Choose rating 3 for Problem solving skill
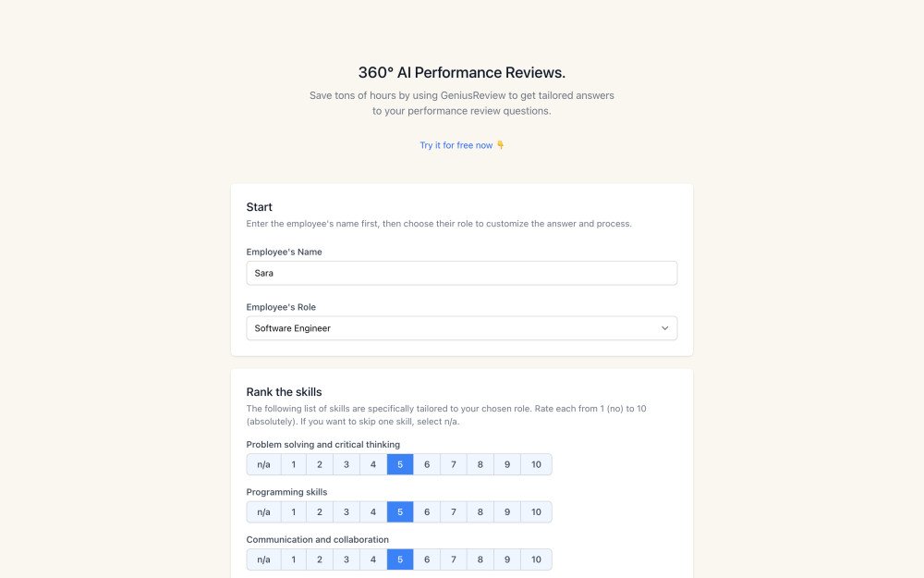Viewport: 924px width, 578px height. point(346,464)
